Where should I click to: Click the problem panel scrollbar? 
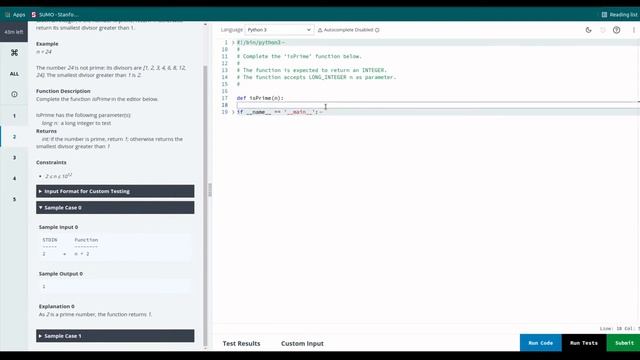[x=205, y=204]
